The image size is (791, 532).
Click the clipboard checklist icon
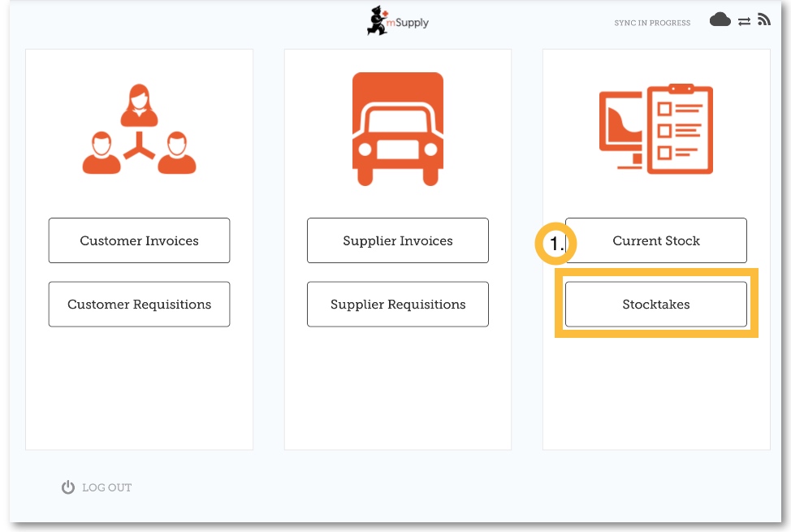(x=679, y=128)
